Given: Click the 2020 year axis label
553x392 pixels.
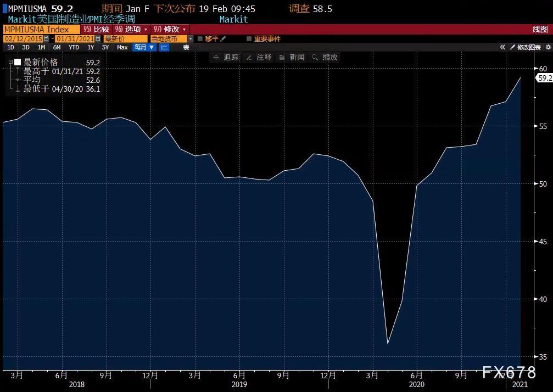Looking at the screenshot, I should pyautogui.click(x=416, y=384).
